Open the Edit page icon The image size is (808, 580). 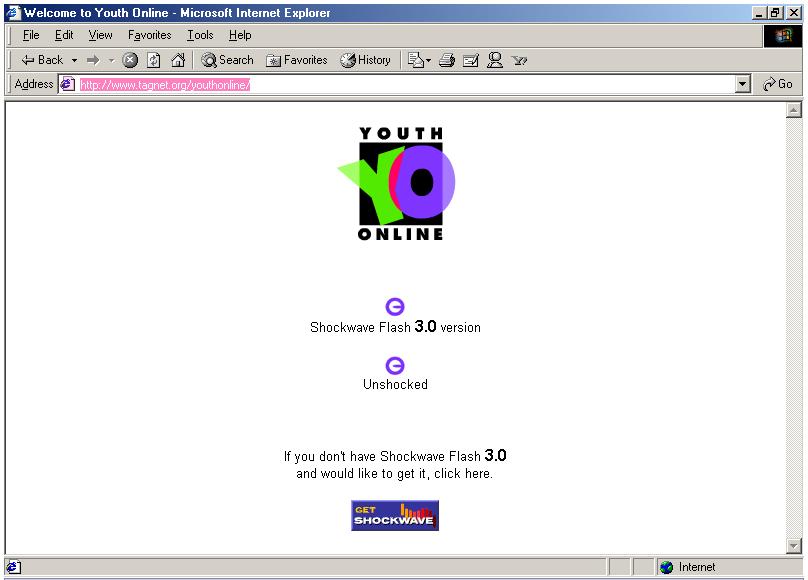click(x=415, y=60)
